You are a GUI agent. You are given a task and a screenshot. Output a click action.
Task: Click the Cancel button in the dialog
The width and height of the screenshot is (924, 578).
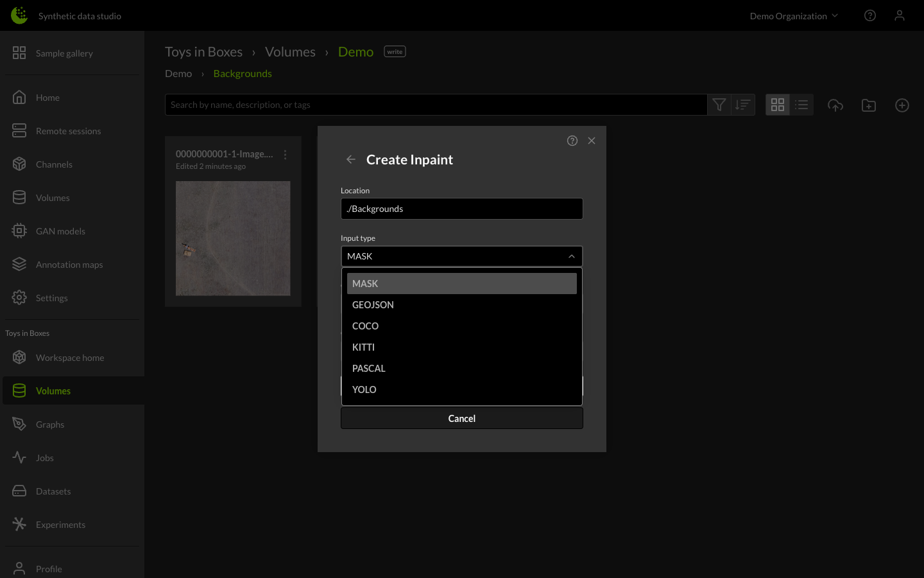[x=461, y=418]
